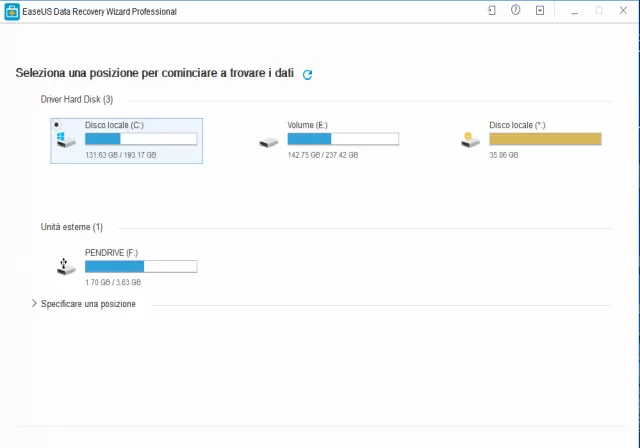Click the 1.70 GB / 3.63 GB text
This screenshot has height=448, width=640.
(x=113, y=282)
